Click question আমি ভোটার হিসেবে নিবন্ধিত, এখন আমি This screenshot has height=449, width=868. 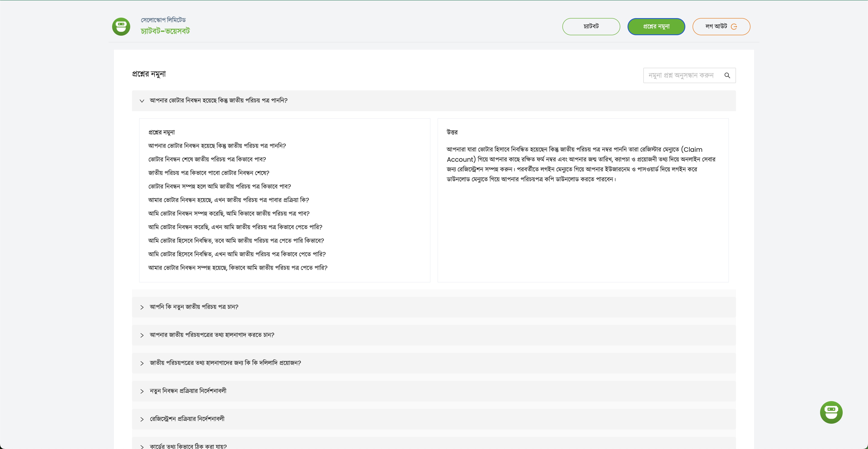pos(237,254)
